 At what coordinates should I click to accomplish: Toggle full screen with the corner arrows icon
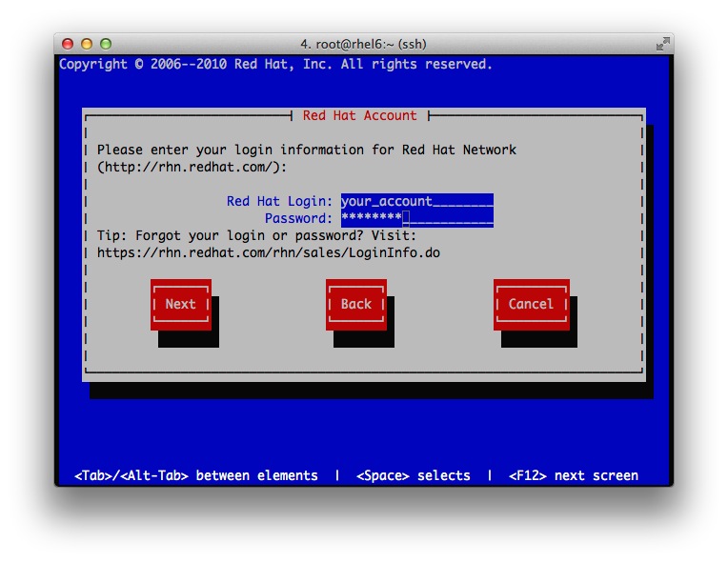pyautogui.click(x=662, y=44)
